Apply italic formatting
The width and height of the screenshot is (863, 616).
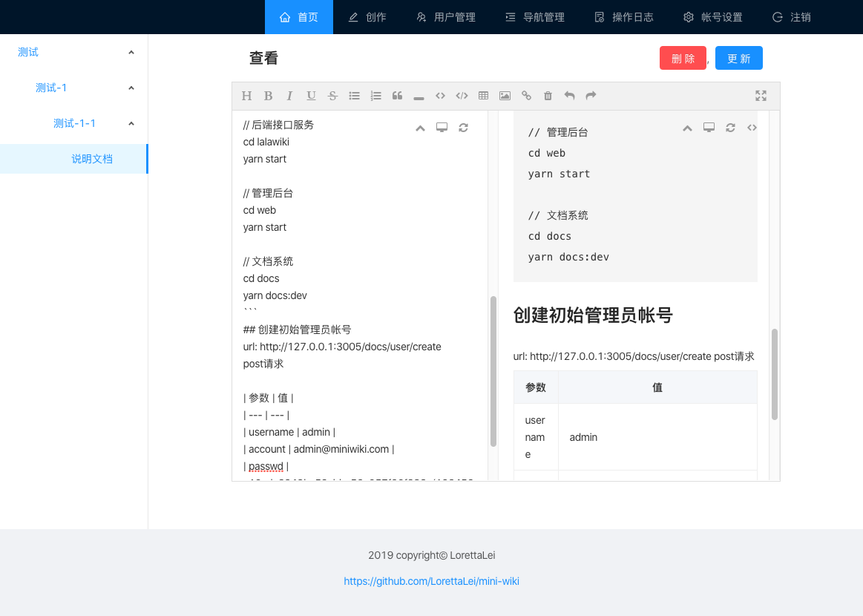[x=289, y=96]
